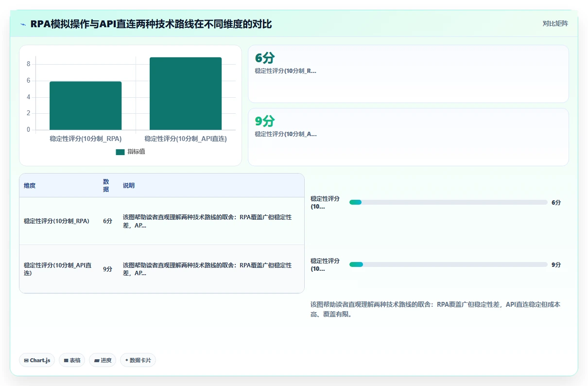Click the 对比矩阵 label in header
Viewport: 588px width, 386px height.
click(x=555, y=23)
